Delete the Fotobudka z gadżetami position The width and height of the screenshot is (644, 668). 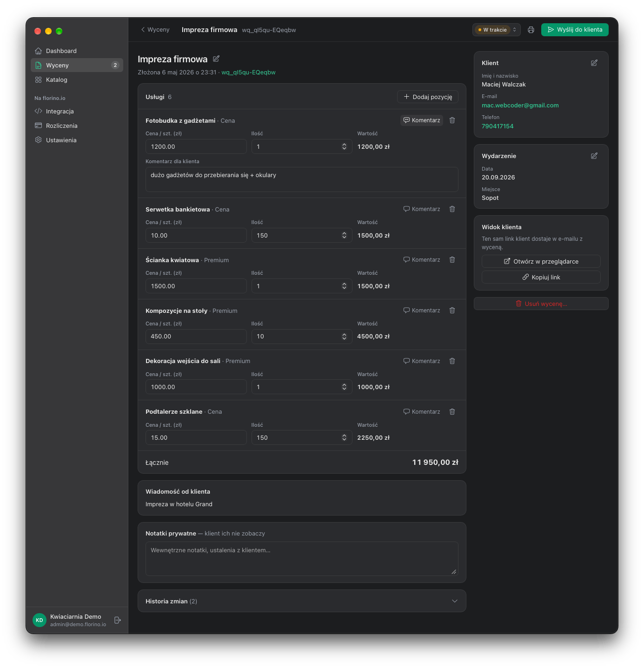pos(452,120)
